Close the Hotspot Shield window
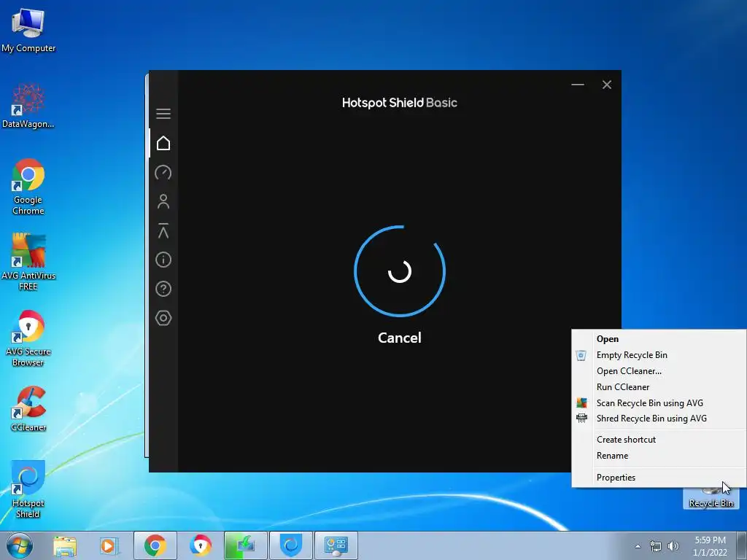Image resolution: width=747 pixels, height=560 pixels. pos(606,85)
